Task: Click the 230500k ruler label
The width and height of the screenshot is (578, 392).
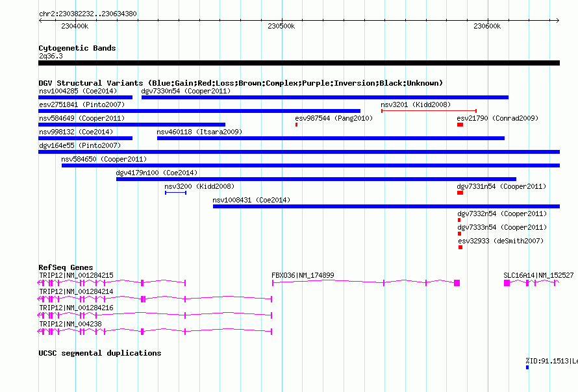Action: point(281,26)
